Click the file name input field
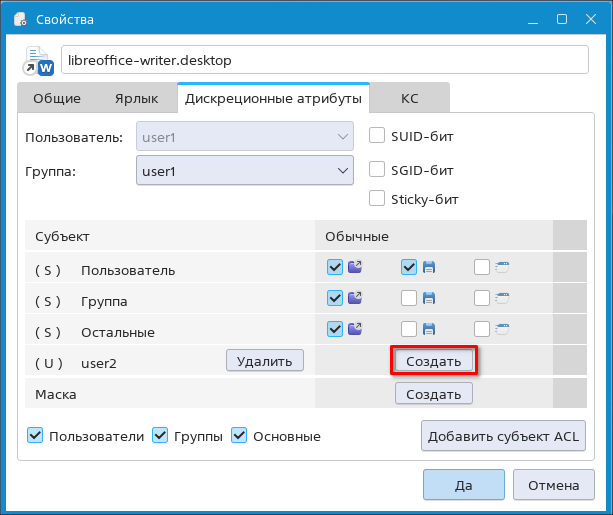This screenshot has width=613, height=515. click(324, 61)
